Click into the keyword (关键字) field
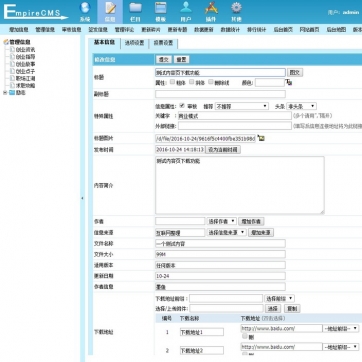Viewport: 362px width, 362px height. coord(235,116)
